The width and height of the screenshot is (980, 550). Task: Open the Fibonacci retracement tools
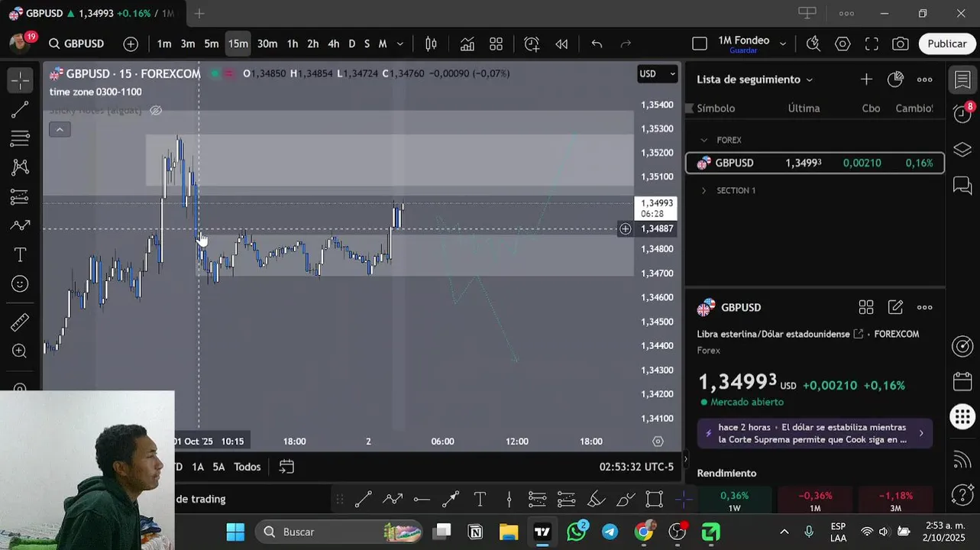[x=20, y=138]
